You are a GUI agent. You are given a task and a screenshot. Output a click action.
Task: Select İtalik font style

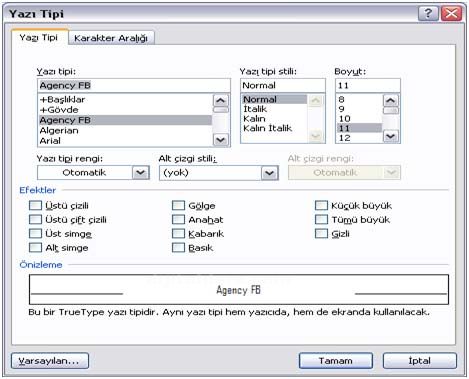(x=275, y=109)
